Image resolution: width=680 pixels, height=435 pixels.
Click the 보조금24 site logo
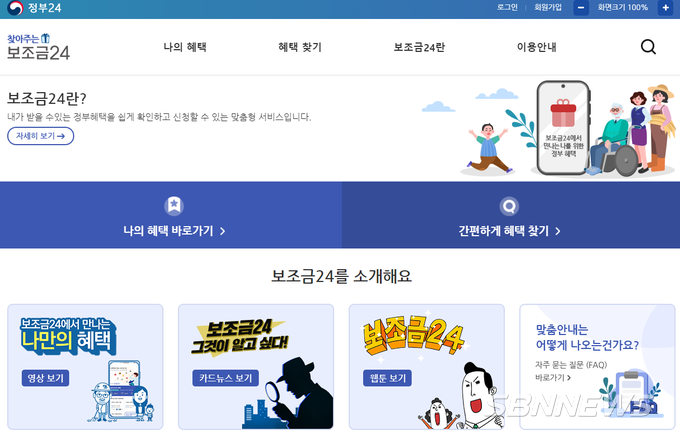point(38,47)
